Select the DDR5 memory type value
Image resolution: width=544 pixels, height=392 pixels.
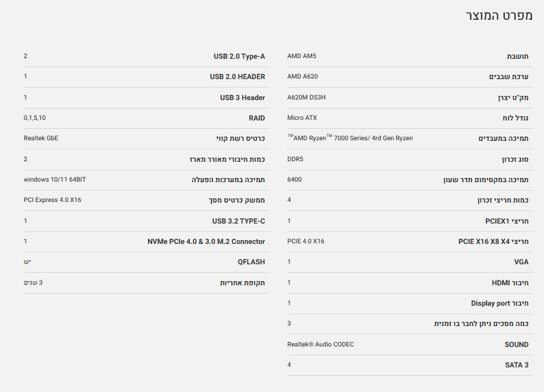(x=295, y=159)
